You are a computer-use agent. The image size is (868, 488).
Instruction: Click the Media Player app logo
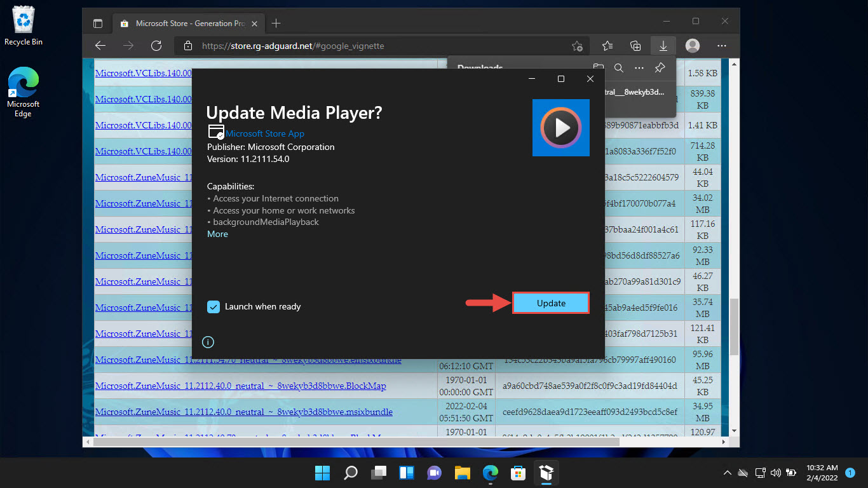[x=561, y=128]
